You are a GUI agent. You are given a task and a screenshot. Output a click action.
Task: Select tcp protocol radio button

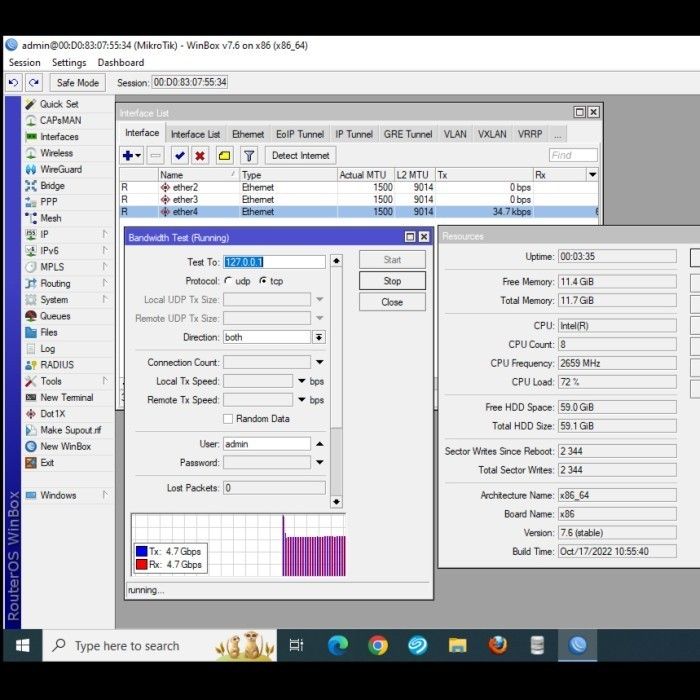[x=263, y=281]
